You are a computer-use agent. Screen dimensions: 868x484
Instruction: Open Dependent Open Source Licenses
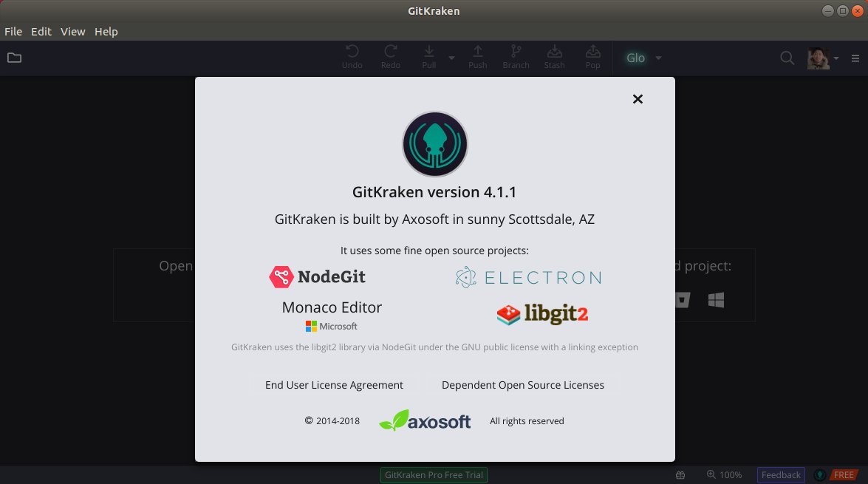[x=522, y=385]
